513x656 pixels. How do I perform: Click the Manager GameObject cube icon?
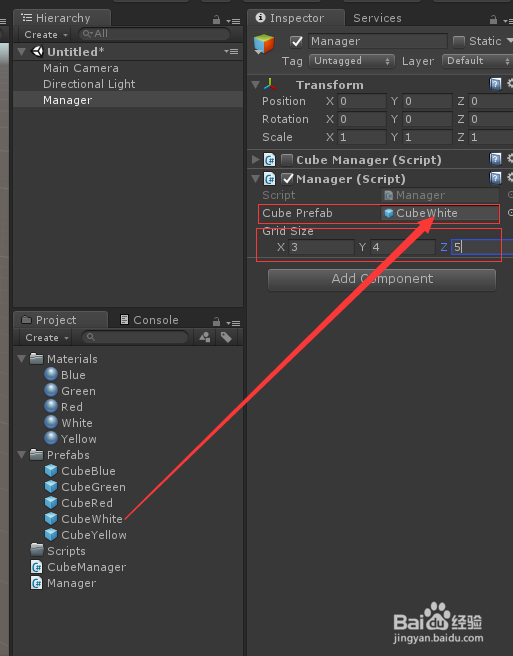(x=264, y=44)
